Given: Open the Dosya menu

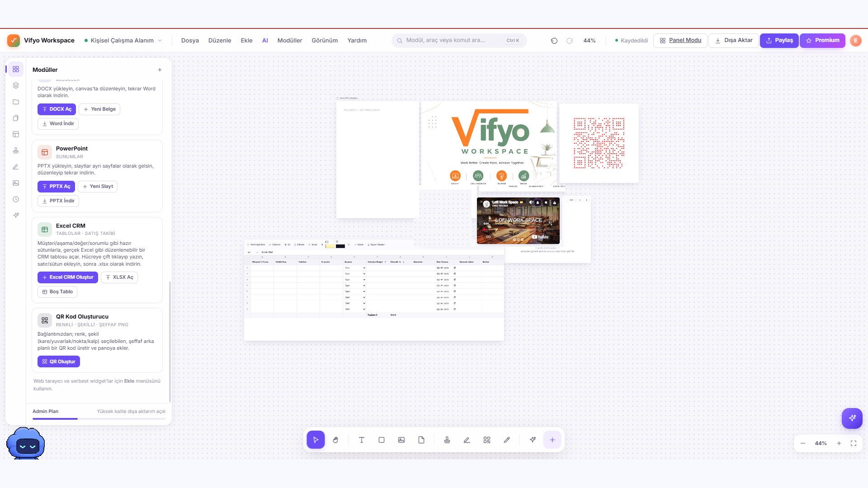Looking at the screenshot, I should 190,41.
